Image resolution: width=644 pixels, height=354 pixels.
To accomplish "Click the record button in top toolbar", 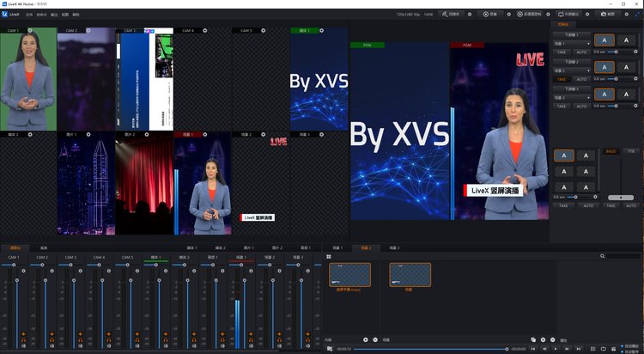I will tap(489, 15).
